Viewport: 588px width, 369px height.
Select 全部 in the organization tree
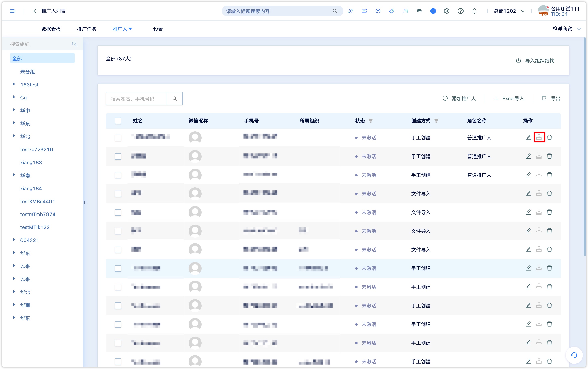(x=42, y=59)
